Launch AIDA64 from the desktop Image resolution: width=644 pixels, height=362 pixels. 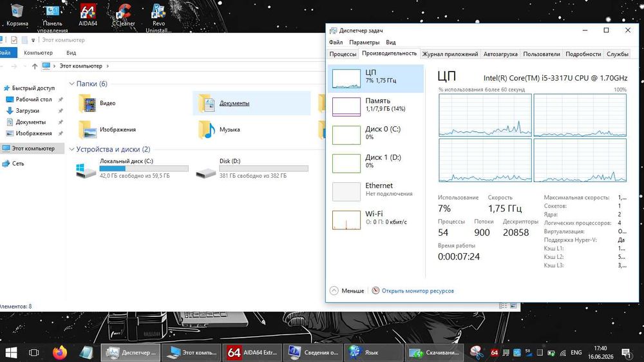click(88, 15)
